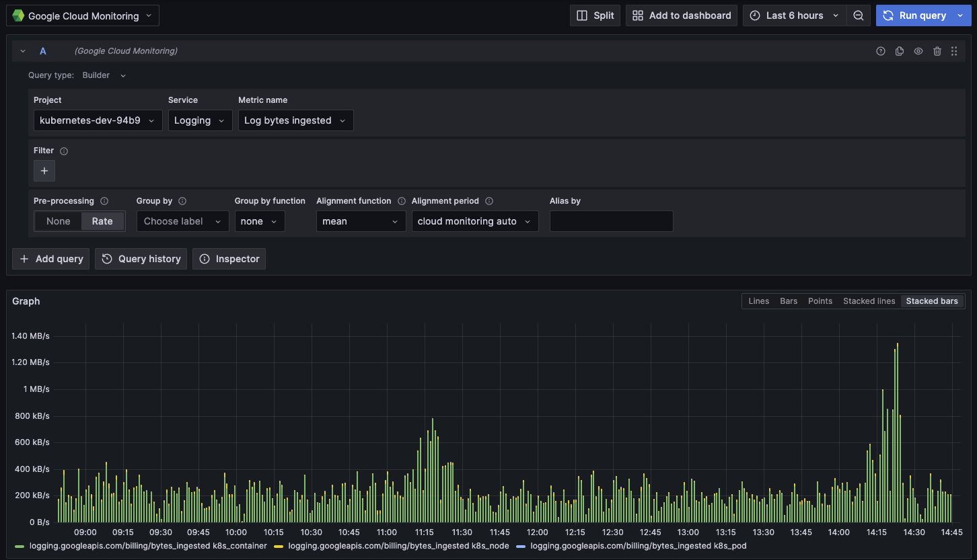The image size is (977, 560).
Task: Switch graph style to Stacked lines
Action: [869, 301]
